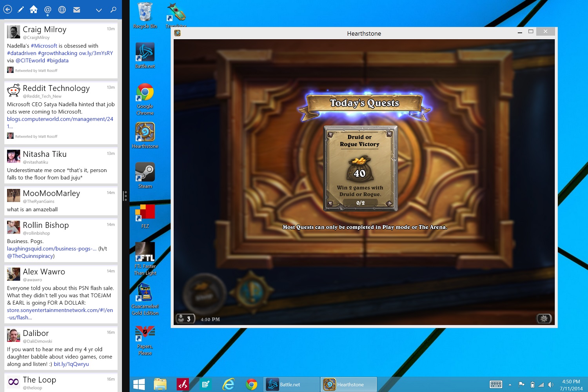Viewport: 588px width, 392px height.
Task: Open Nitasha Tiku's tweet
Action: (x=61, y=165)
